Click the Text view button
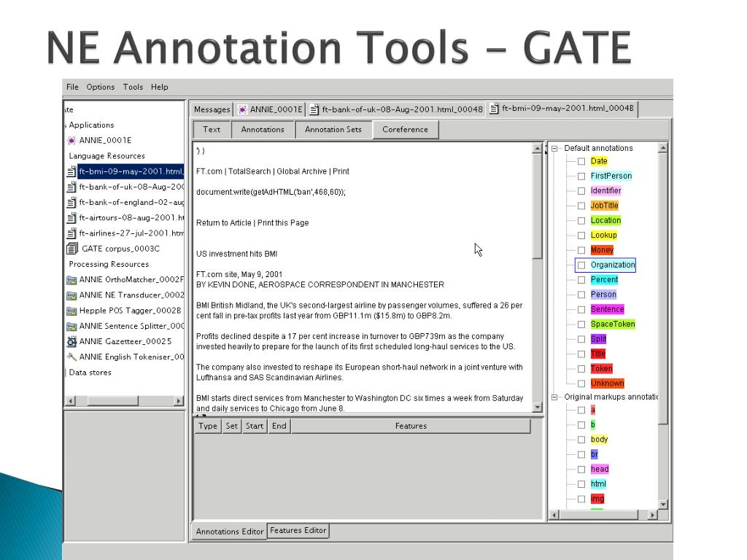This screenshot has width=747, height=560. point(212,130)
